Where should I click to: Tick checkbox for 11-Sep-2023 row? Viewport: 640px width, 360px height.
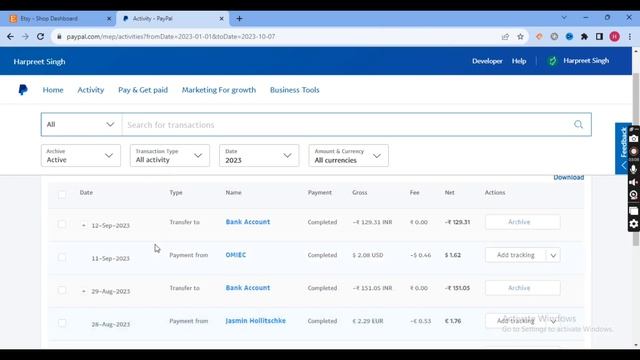click(x=62, y=257)
